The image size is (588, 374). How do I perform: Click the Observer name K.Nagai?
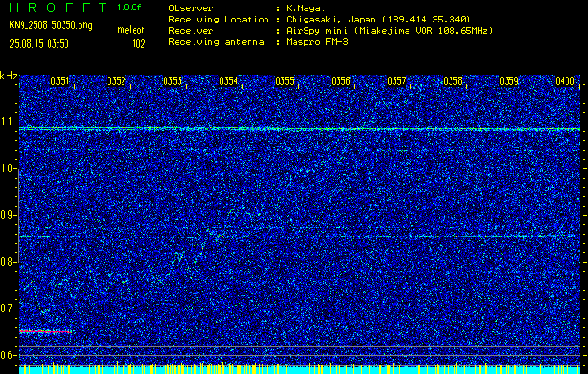pyautogui.click(x=304, y=8)
